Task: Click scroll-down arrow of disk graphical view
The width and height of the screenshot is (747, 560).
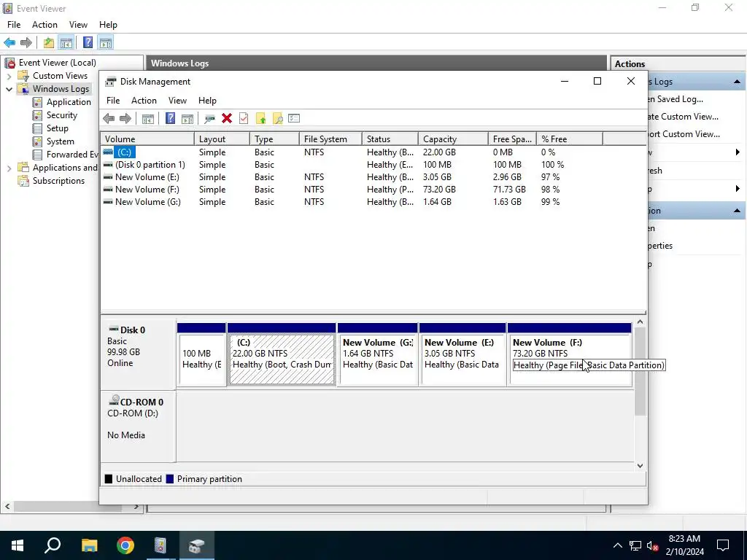Action: [640, 466]
